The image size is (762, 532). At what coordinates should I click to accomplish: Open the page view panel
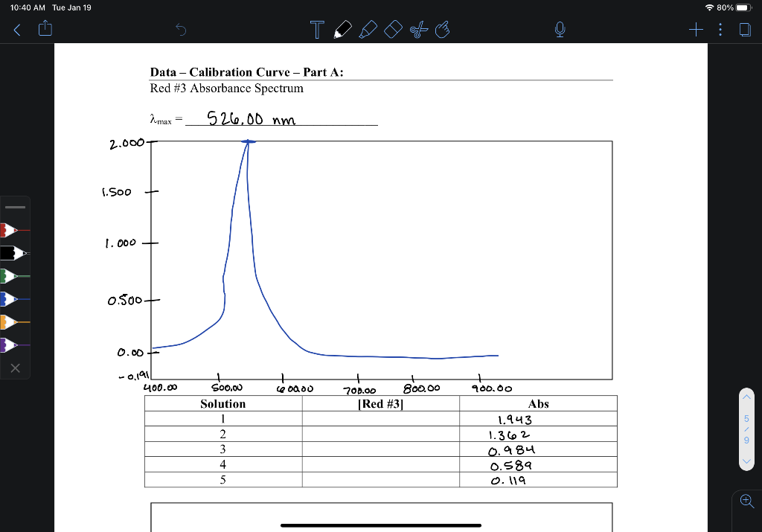click(744, 30)
